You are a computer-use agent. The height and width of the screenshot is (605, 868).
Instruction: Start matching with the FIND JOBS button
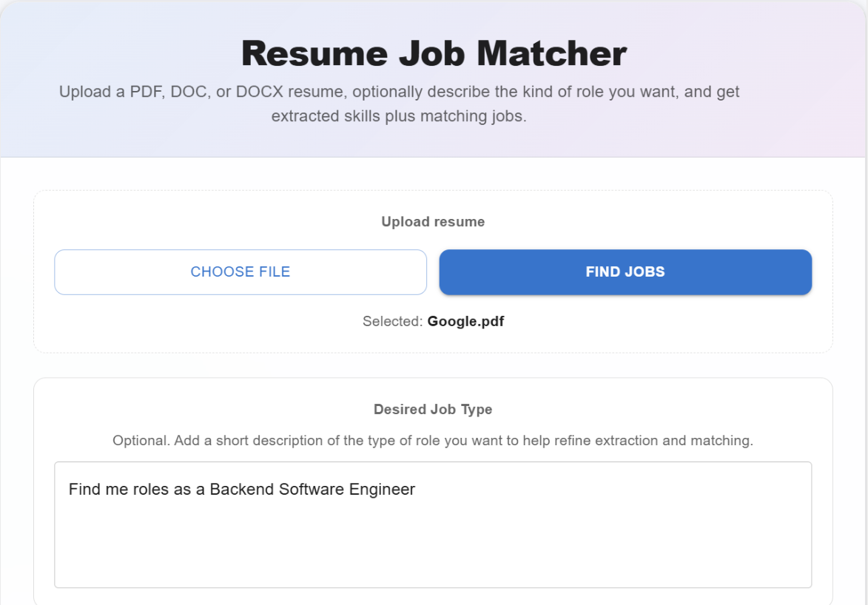625,271
